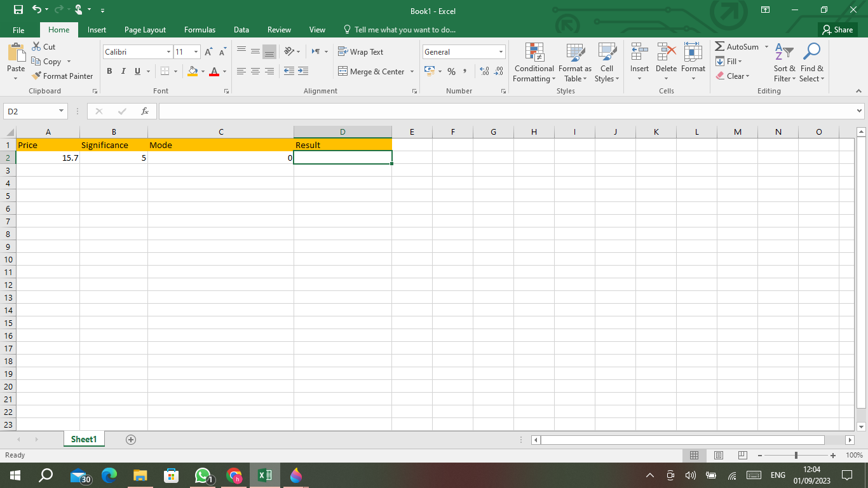Select cell A2 containing 15.7

[x=48, y=158]
